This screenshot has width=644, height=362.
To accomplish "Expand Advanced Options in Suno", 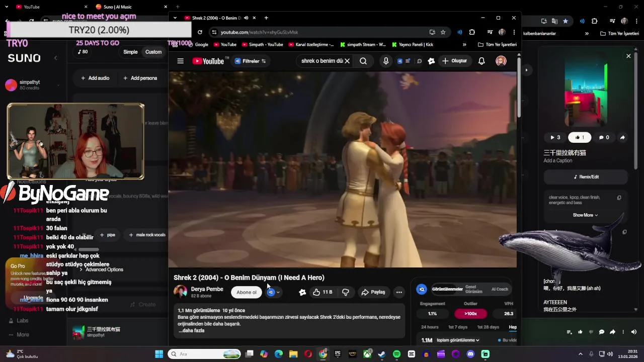I will click(101, 269).
